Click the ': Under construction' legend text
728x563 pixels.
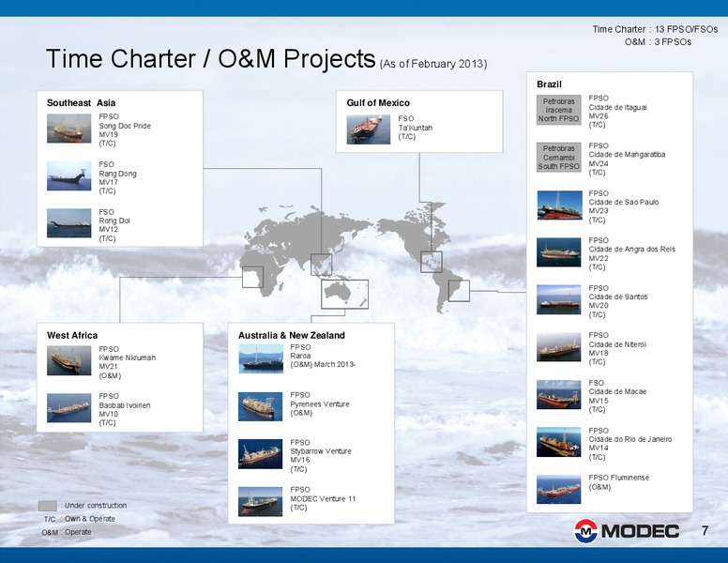click(93, 506)
